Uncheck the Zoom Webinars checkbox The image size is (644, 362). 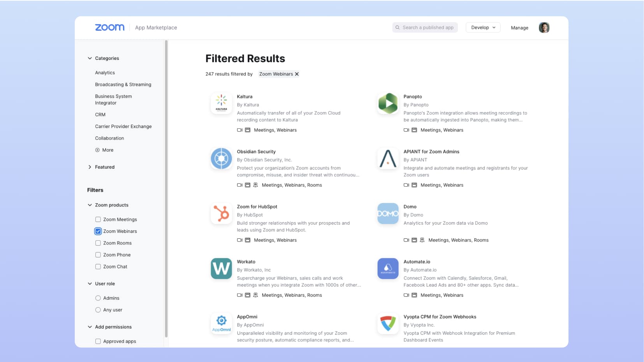pos(98,231)
